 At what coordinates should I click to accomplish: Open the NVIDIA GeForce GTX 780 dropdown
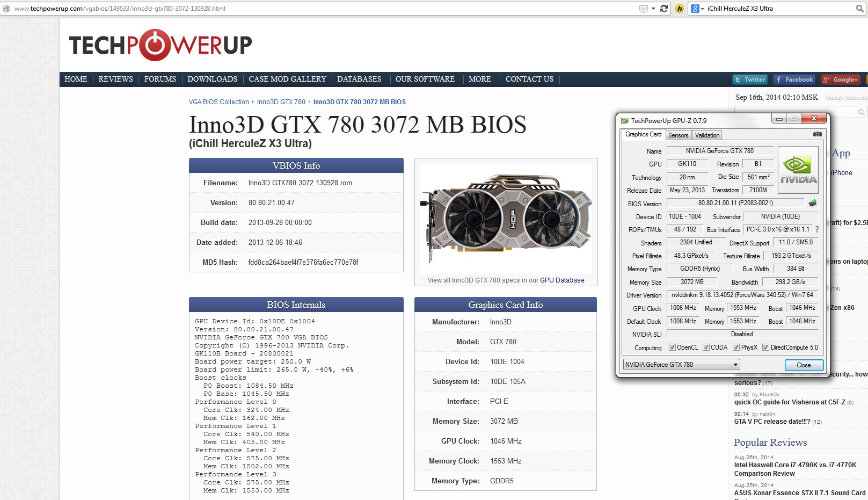[681, 365]
